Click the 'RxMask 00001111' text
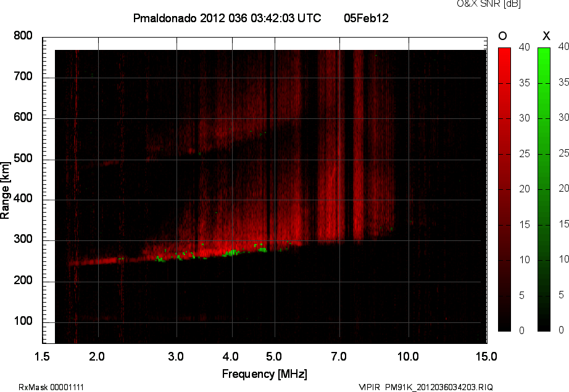The image size is (569, 392). pyautogui.click(x=51, y=387)
